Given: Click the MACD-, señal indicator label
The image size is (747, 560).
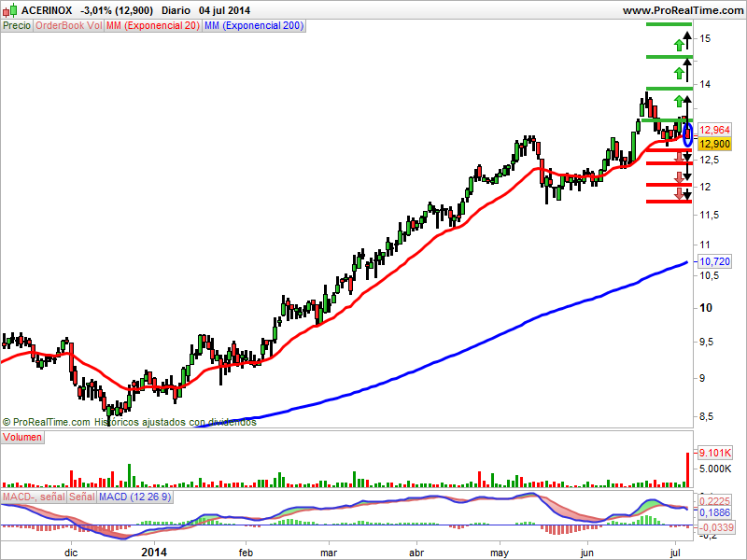Looking at the screenshot, I should coord(34,497).
